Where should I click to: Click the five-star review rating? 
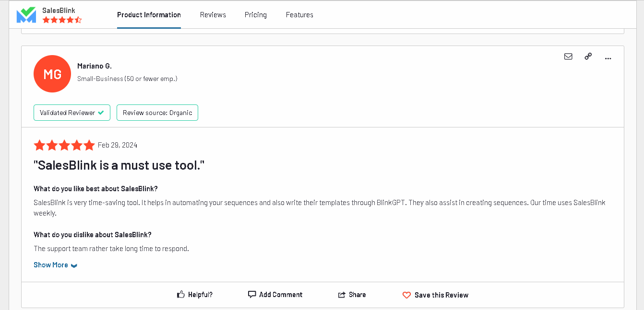pos(64,145)
